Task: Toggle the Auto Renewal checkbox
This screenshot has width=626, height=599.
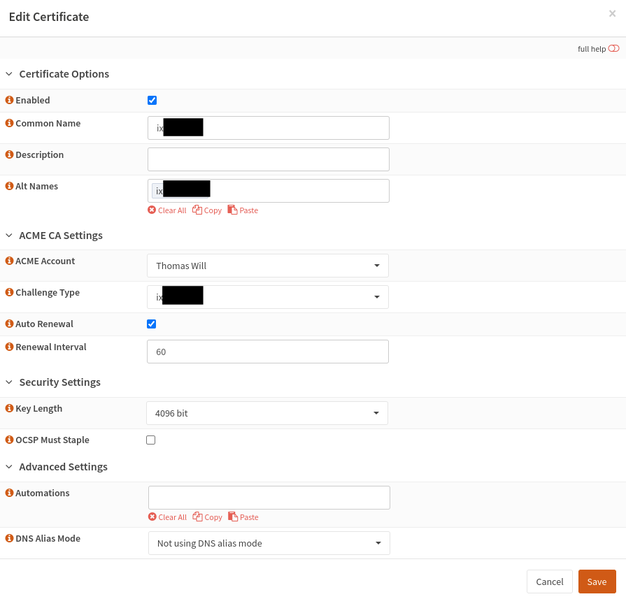Action: click(152, 324)
